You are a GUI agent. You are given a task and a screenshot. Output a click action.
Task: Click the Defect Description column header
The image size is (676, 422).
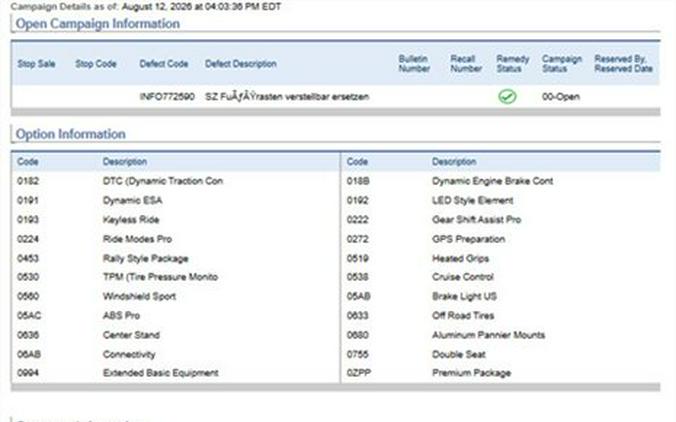(x=241, y=64)
